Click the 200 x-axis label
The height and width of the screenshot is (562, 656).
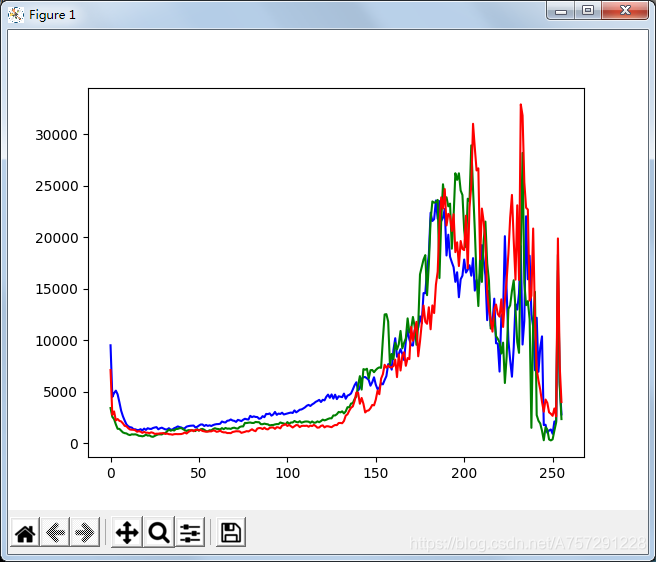pos(464,473)
